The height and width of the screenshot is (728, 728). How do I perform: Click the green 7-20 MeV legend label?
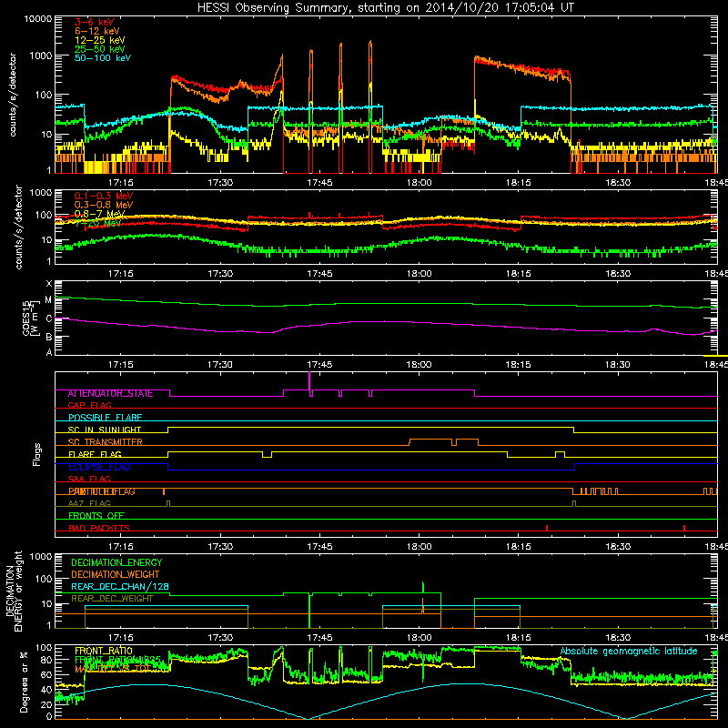coord(98,223)
